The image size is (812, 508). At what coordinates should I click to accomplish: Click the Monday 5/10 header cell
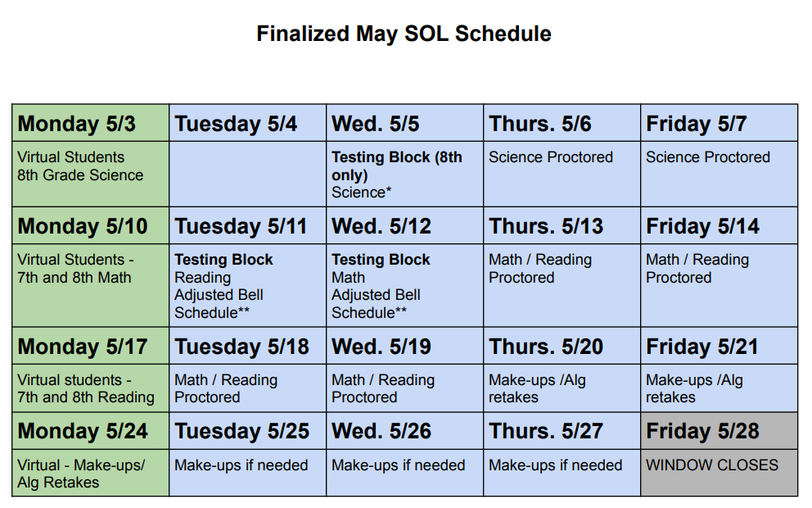90,226
